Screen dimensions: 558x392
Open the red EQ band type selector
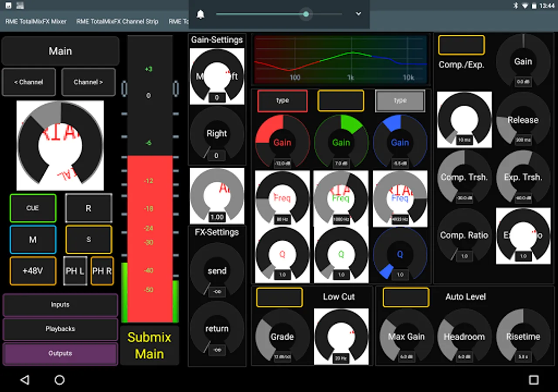coord(282,101)
